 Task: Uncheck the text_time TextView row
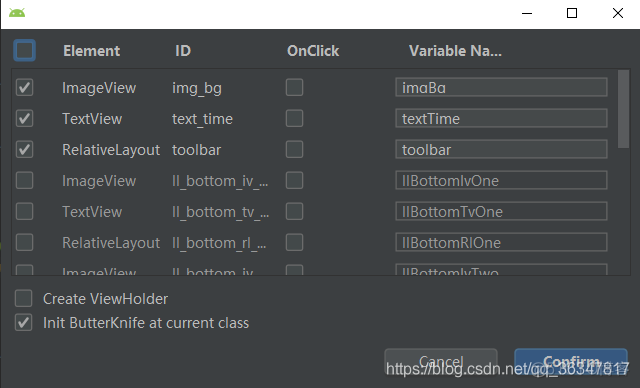tap(24, 118)
